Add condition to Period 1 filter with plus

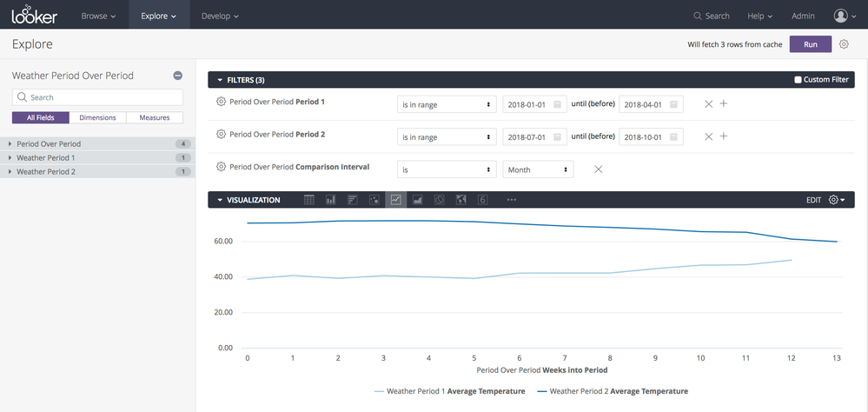[724, 103]
